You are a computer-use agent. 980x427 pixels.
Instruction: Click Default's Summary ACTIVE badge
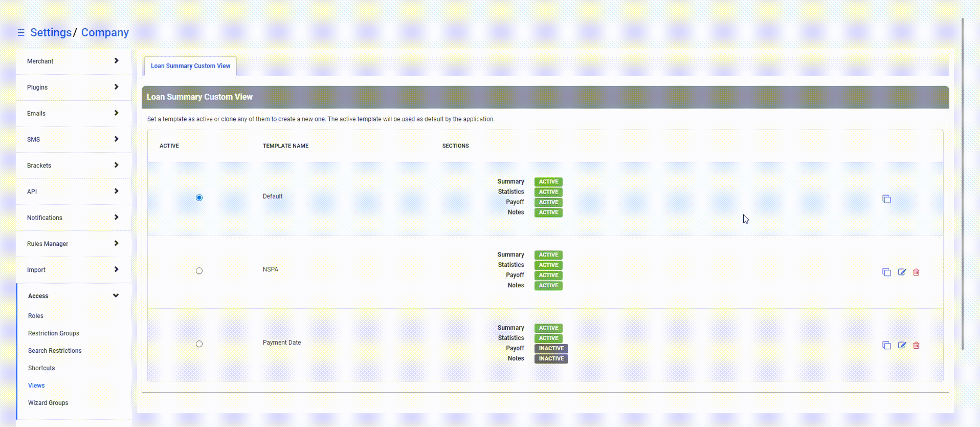(548, 182)
